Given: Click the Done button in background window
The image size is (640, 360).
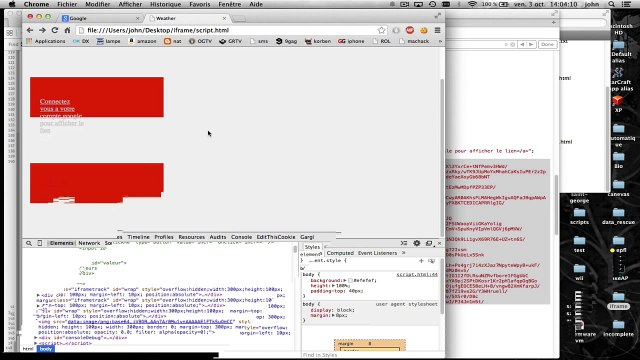Looking at the screenshot, I should [x=547, y=44].
